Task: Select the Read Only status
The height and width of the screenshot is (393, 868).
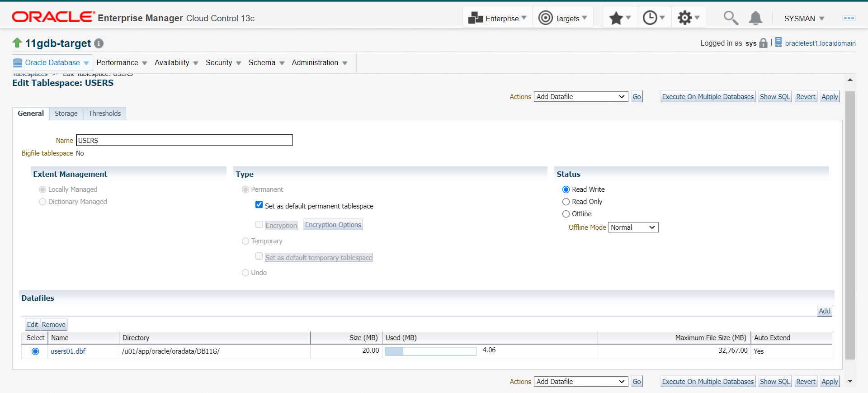Action: (x=566, y=202)
